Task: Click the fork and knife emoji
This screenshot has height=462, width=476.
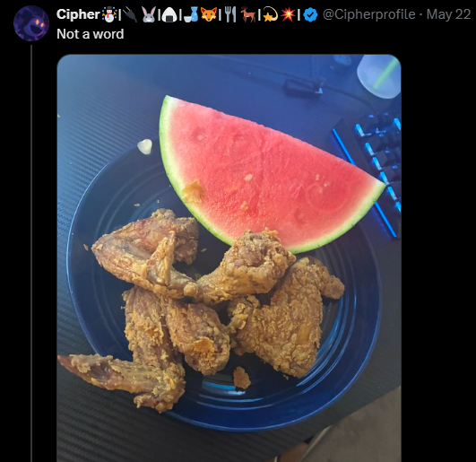Action: tap(230, 14)
